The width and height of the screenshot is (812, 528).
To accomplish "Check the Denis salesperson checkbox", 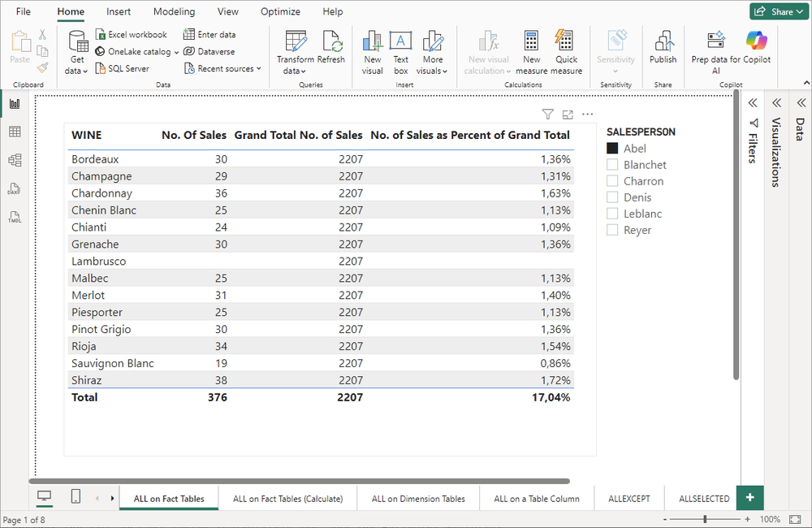I will coord(612,197).
